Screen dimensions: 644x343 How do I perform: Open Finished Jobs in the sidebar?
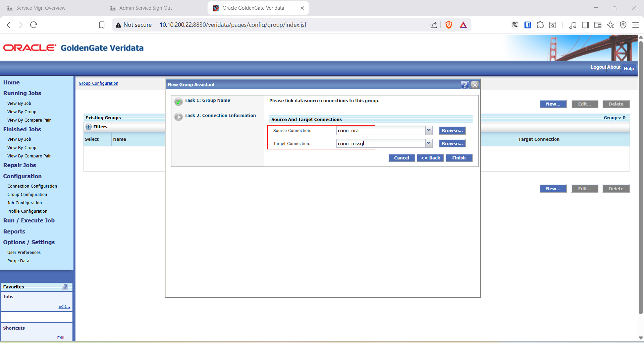click(x=22, y=129)
